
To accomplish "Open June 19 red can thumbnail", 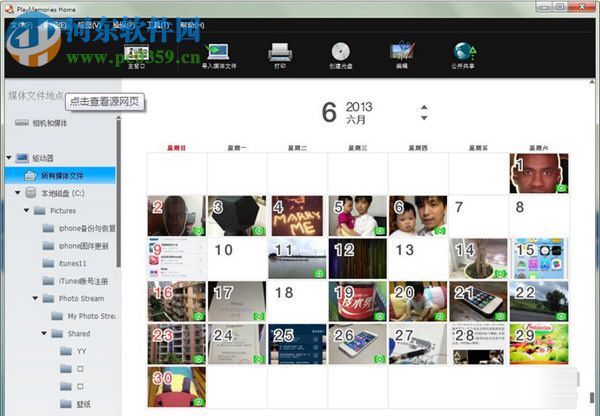I will pos(357,301).
